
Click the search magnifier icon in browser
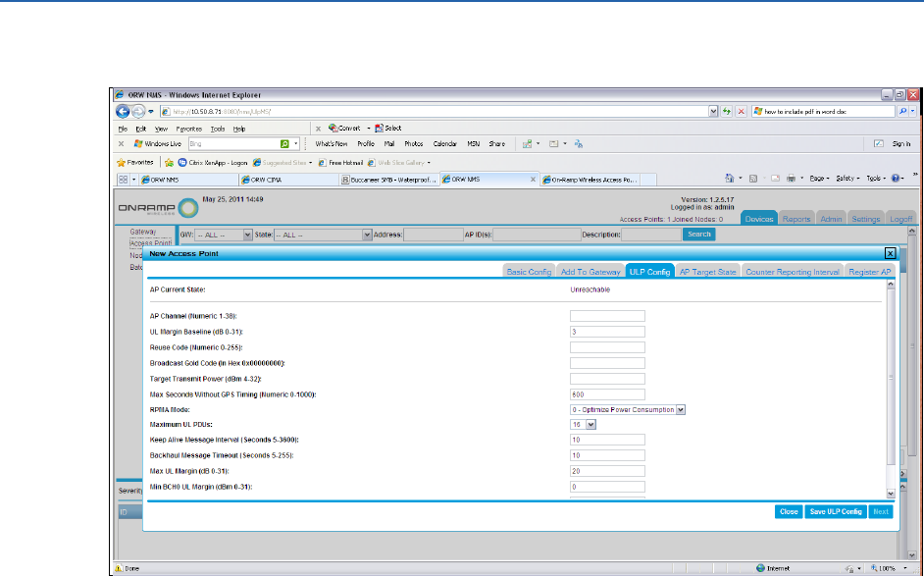click(902, 111)
